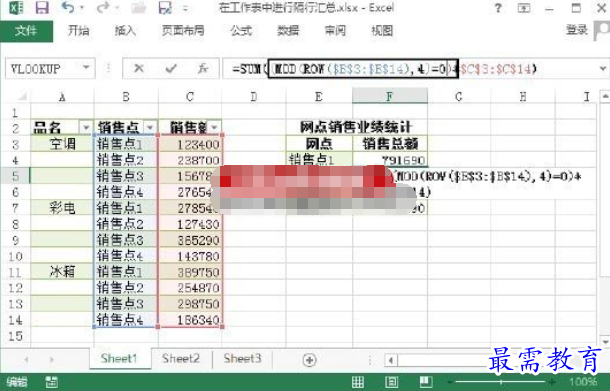Screen dimensions: 610x391
Task: Open Insert Function fx dialog
Action: [x=203, y=68]
